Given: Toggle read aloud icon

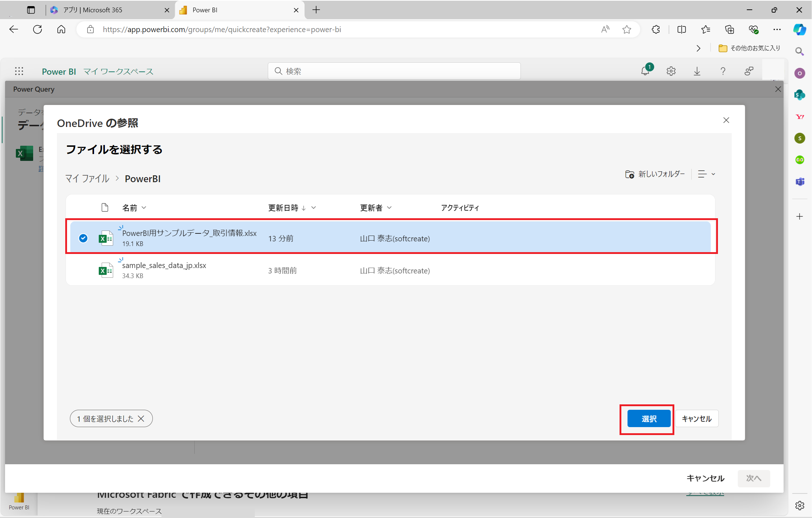Looking at the screenshot, I should [x=605, y=30].
